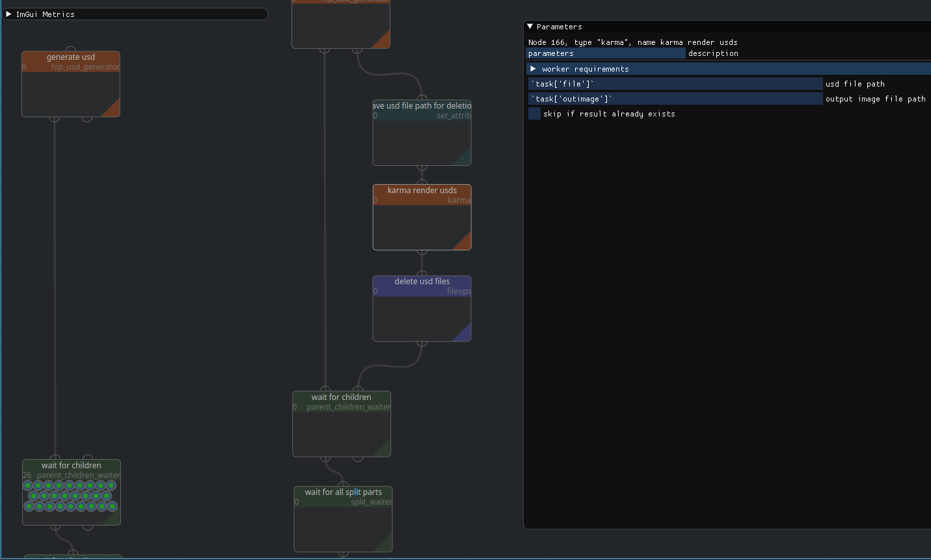Edit the output image task['outimage'] field
This screenshot has width=931, height=560.
point(674,98)
